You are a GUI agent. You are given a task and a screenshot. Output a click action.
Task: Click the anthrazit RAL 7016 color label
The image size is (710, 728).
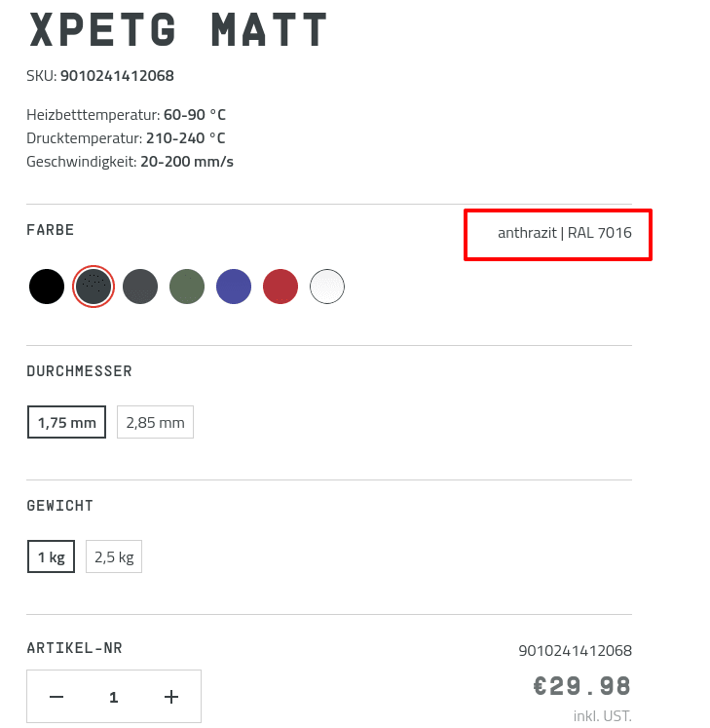click(564, 233)
